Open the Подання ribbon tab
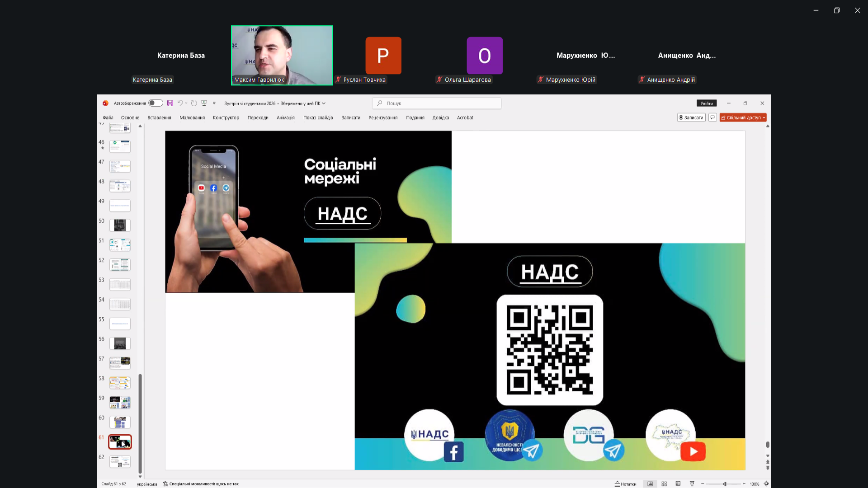 (415, 117)
